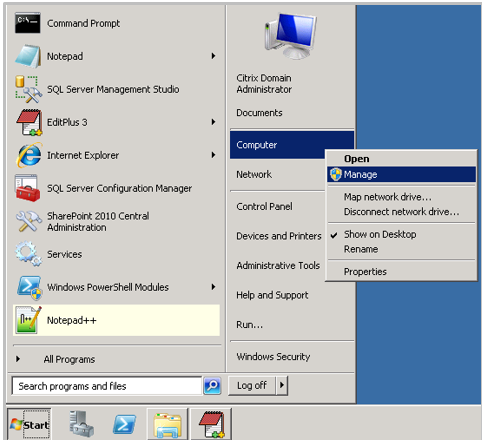Open the Command Prompt icon

pos(28,23)
